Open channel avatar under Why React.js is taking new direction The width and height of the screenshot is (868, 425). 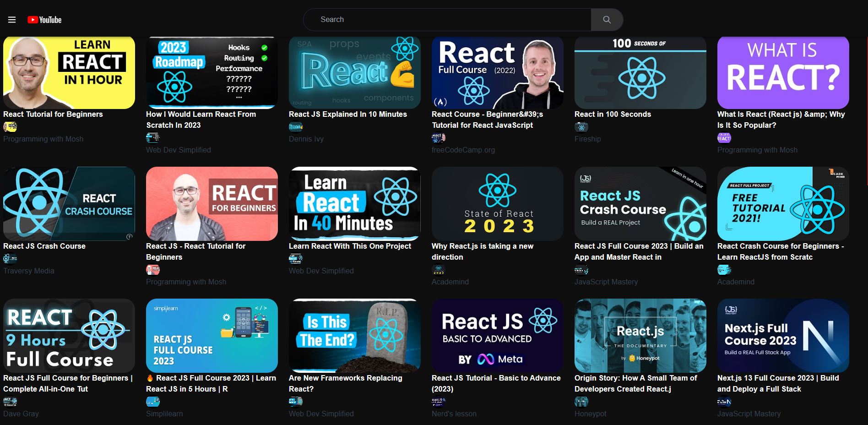coord(439,270)
